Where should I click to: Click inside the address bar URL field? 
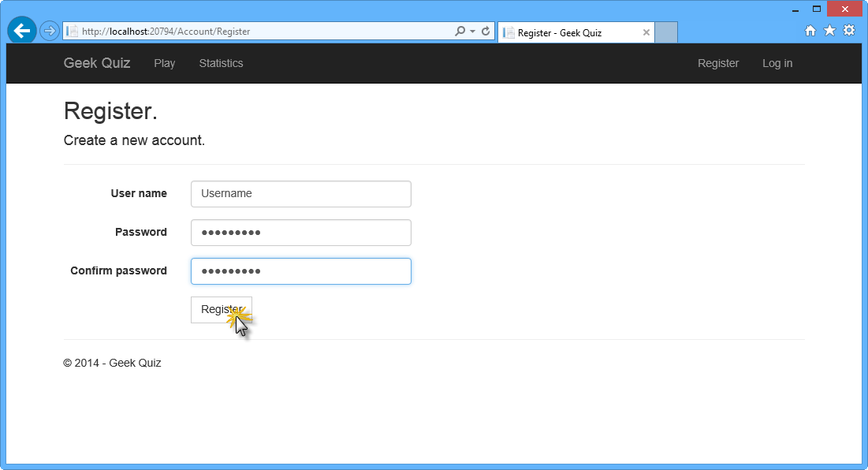click(237, 32)
